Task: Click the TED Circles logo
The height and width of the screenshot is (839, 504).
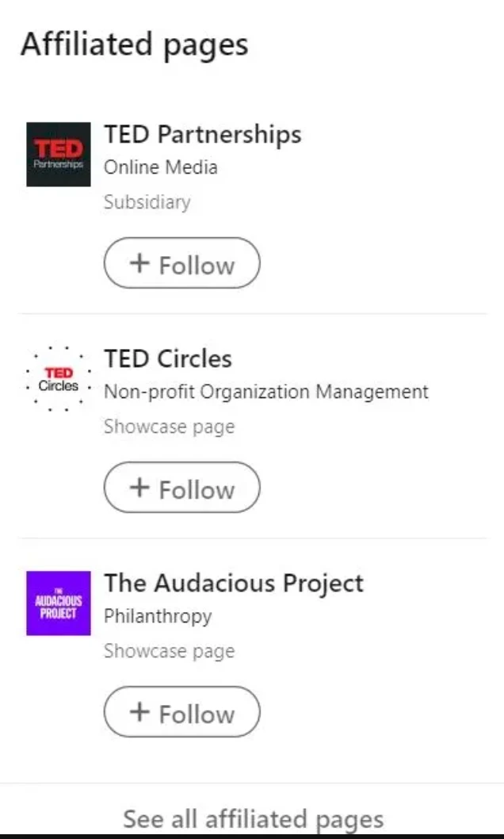Action: click(58, 379)
